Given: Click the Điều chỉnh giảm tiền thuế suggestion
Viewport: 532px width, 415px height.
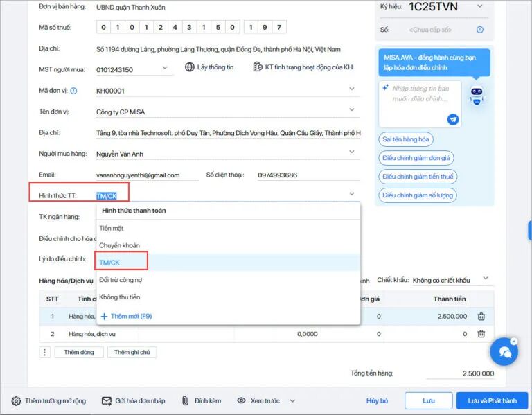Looking at the screenshot, I should click(418, 177).
